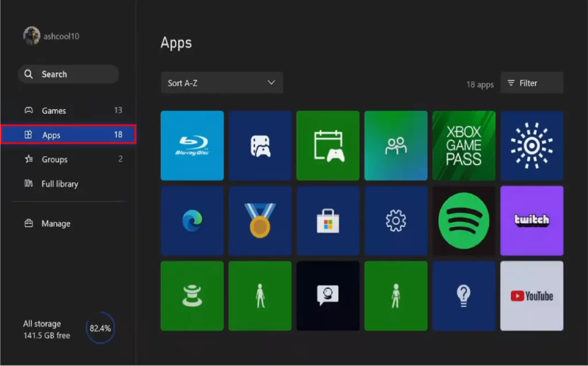Image resolution: width=588 pixels, height=366 pixels.
Task: Open the gold medal Rewards tile
Action: click(260, 221)
